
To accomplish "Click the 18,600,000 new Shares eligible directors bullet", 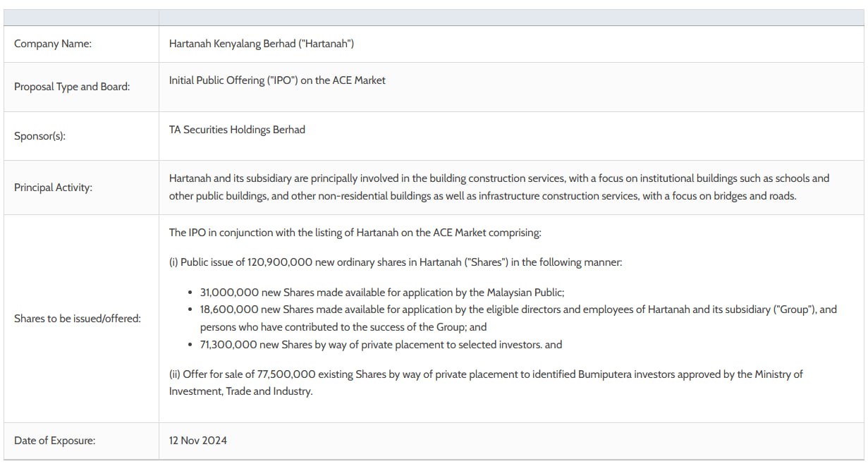I will click(x=518, y=309).
